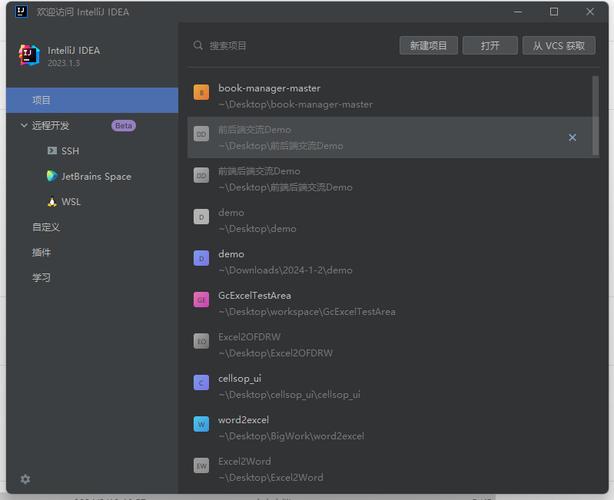Click the purple cellsop_ui project icon
614x500 pixels.
pos(201,383)
